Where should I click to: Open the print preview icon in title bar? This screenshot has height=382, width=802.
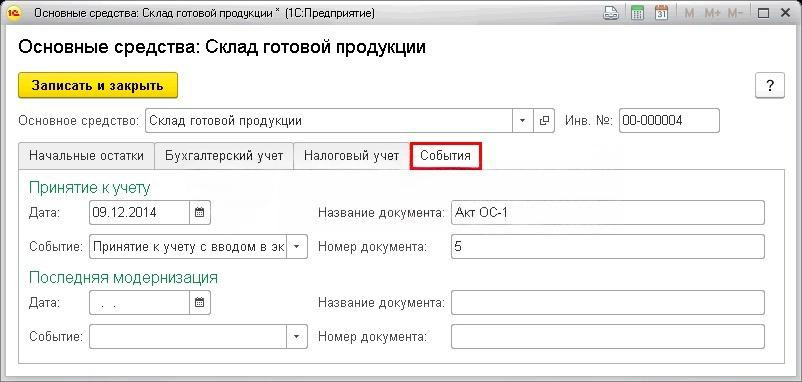[611, 13]
